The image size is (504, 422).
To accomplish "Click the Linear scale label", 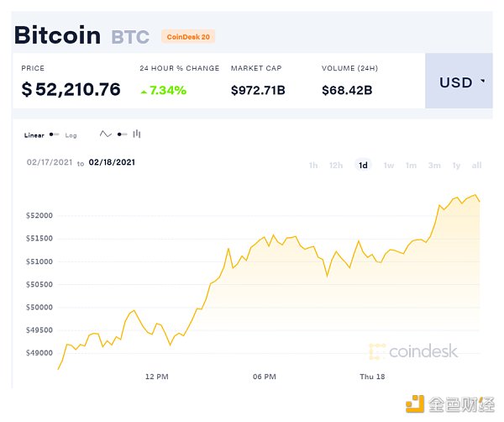I will tap(34, 135).
